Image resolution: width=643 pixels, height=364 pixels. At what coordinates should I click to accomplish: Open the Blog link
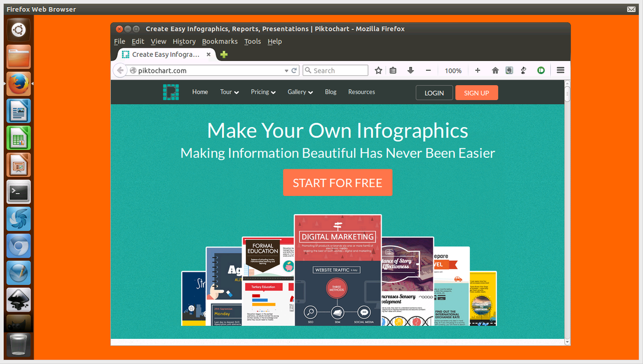point(331,92)
